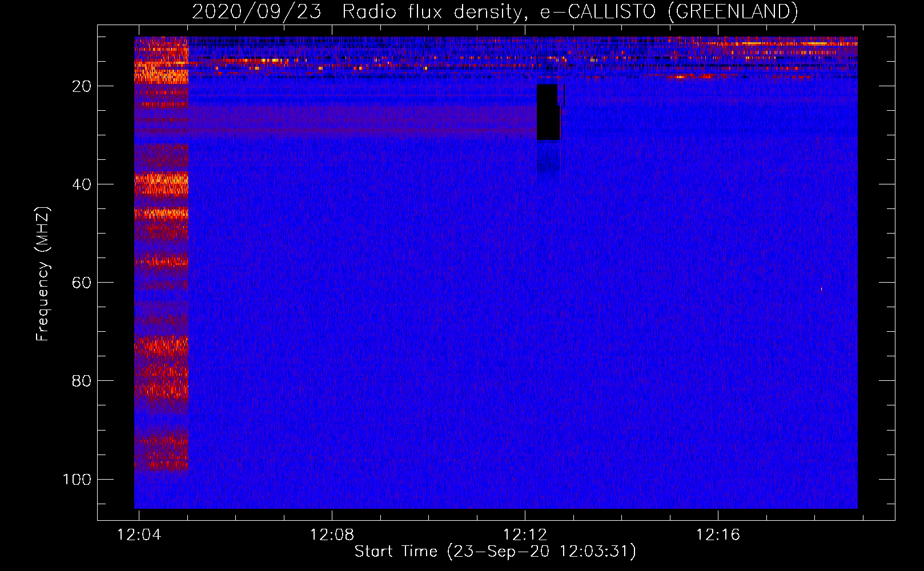
Task: Click the black data gap block near 12:12
Action: click(x=548, y=112)
